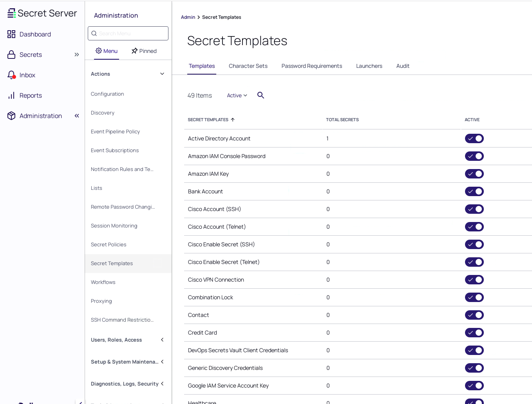Toggle off the Bank Account template
The height and width of the screenshot is (404, 532).
tap(474, 191)
